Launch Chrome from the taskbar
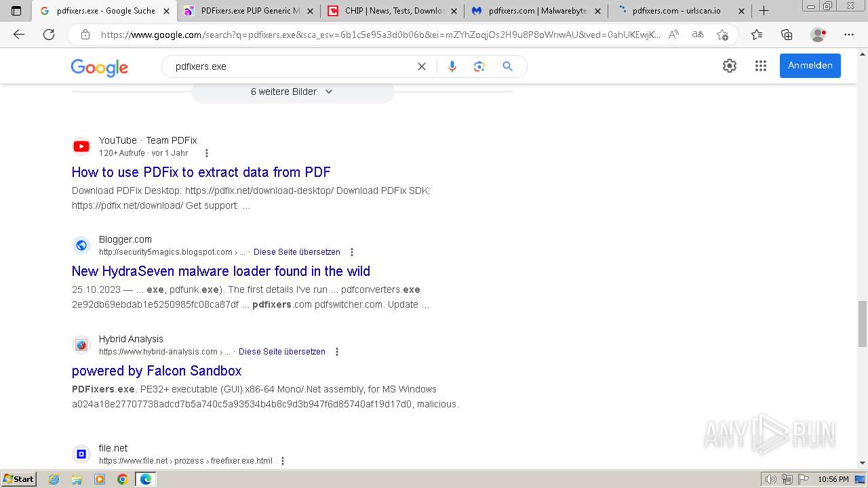This screenshot has height=488, width=868. [122, 479]
